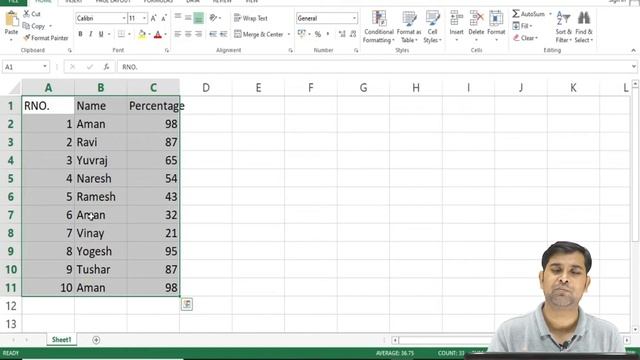Open the Fill dropdown
Viewport: 640px width, 360px height.
tap(522, 26)
